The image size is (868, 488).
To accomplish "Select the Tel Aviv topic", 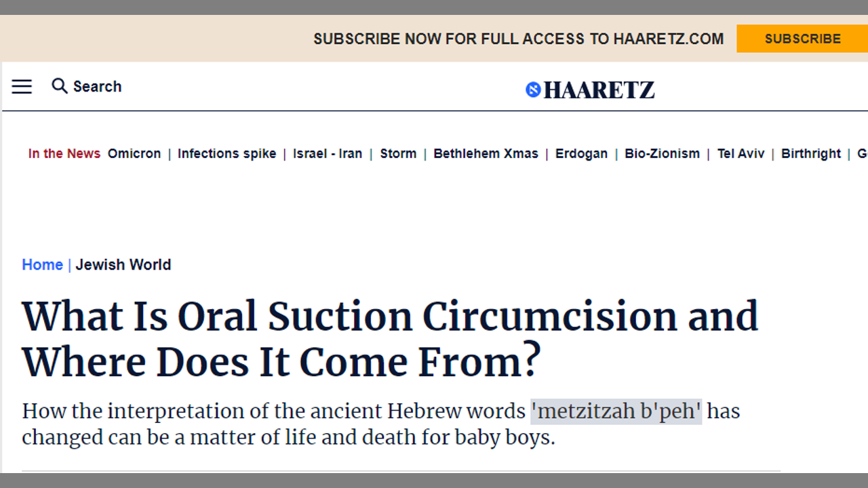I will [741, 154].
